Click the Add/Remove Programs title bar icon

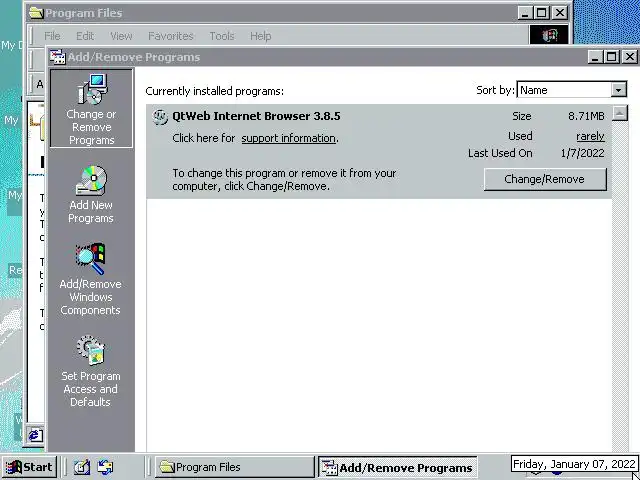tap(57, 57)
